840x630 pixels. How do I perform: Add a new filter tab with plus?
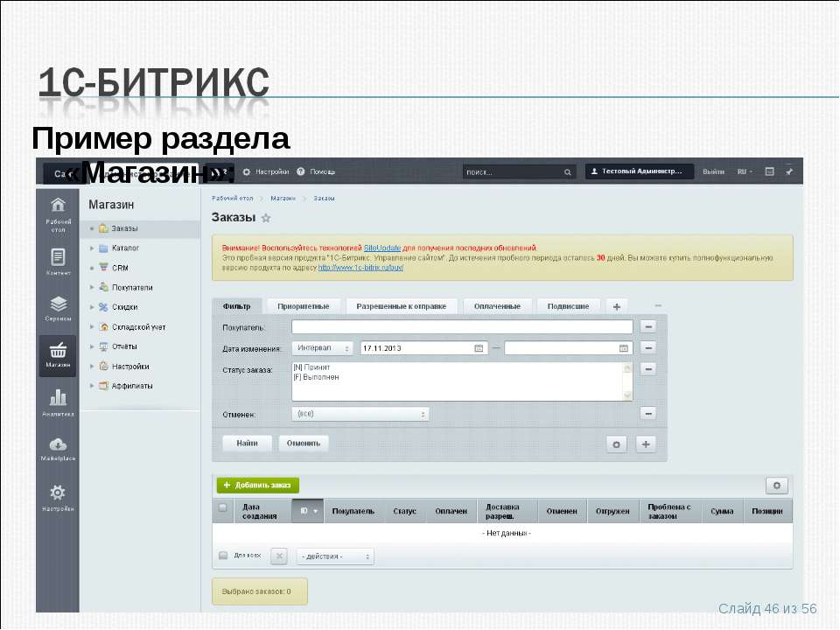(x=617, y=307)
